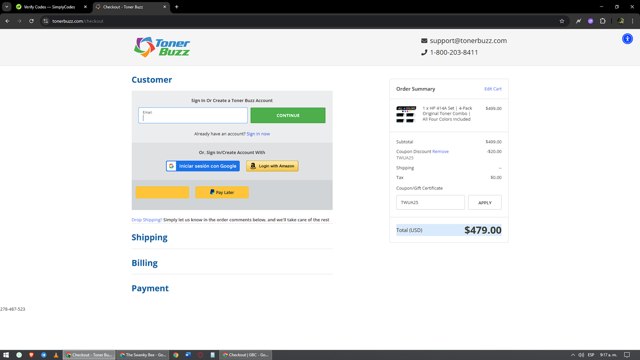640x360 pixels.
Task: Bookmark this page with the star icon
Action: pyautogui.click(x=562, y=21)
